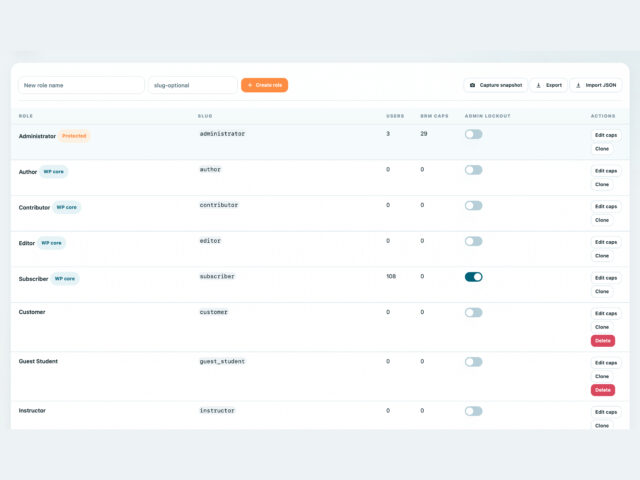The image size is (640, 480).
Task: Click the Users column header
Action: pos(395,116)
